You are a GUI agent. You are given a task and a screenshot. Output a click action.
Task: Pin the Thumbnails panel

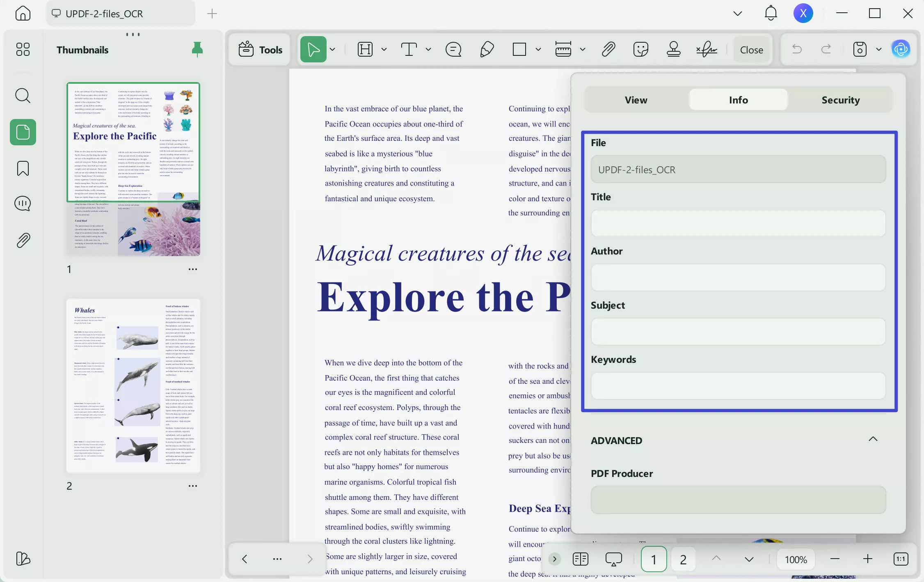point(197,49)
